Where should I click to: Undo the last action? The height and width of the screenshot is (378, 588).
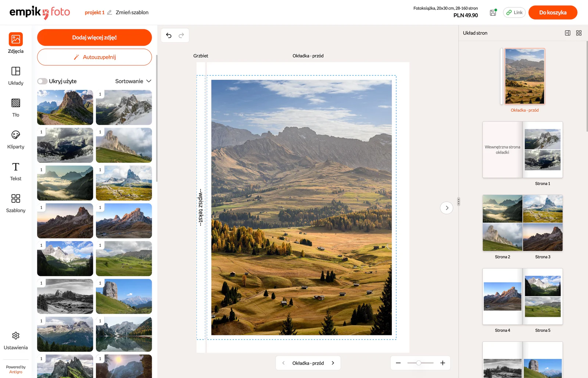(169, 35)
